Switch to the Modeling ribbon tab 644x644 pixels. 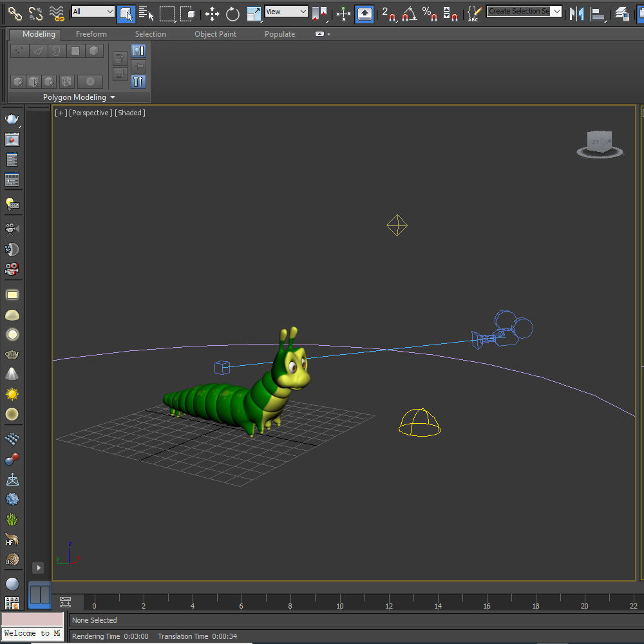(x=39, y=34)
